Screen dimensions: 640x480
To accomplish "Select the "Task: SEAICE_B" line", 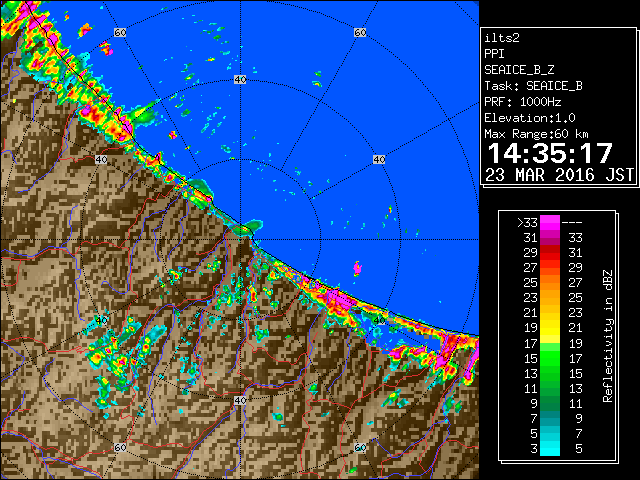I will tap(533, 86).
